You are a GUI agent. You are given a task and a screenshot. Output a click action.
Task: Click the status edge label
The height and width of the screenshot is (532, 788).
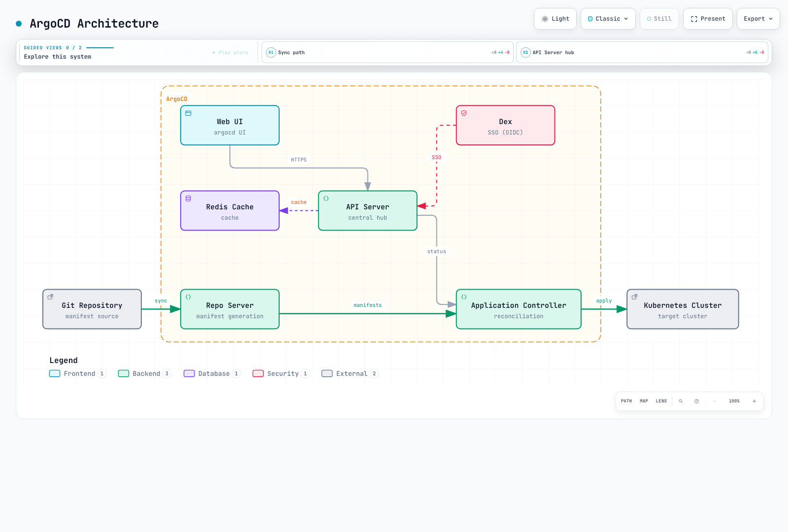click(437, 251)
